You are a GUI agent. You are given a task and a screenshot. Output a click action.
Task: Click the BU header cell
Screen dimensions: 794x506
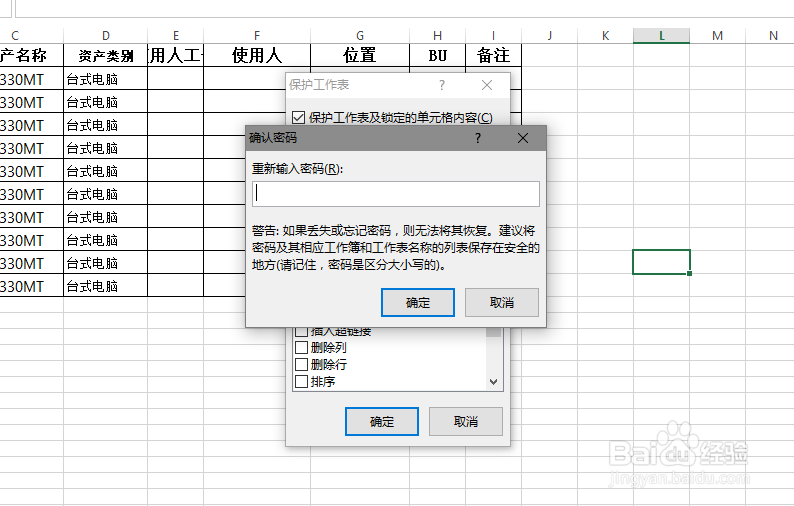[x=438, y=55]
